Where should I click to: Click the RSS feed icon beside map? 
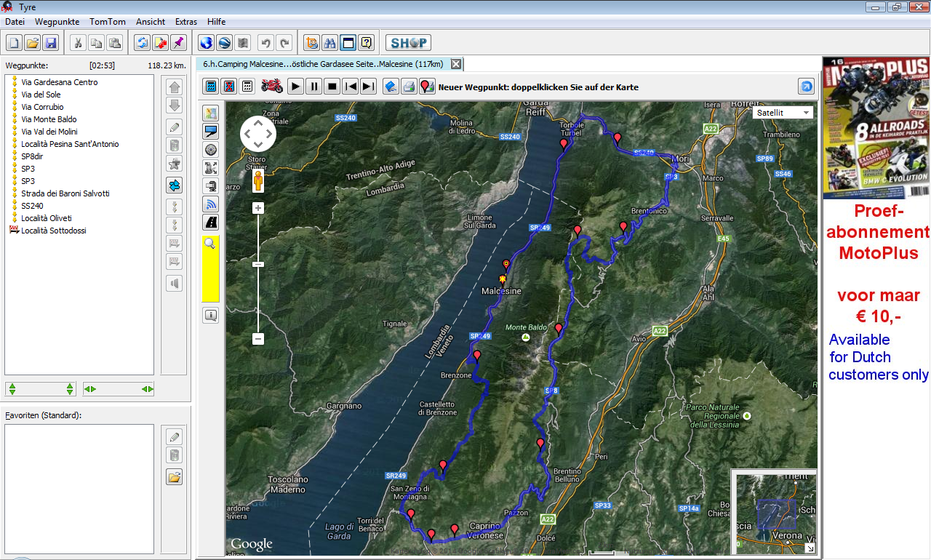pyautogui.click(x=211, y=204)
